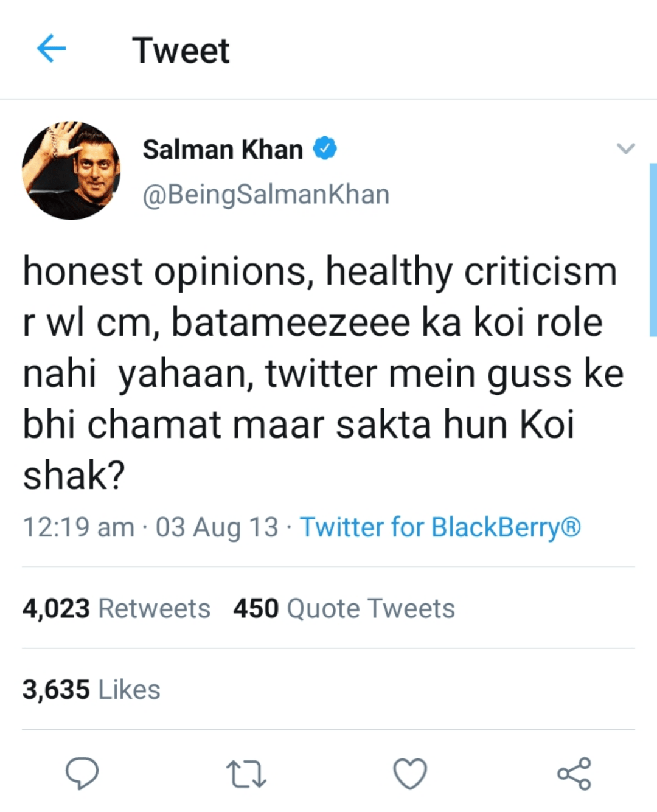Click the Twitter for BlackBerry link

coord(440,527)
